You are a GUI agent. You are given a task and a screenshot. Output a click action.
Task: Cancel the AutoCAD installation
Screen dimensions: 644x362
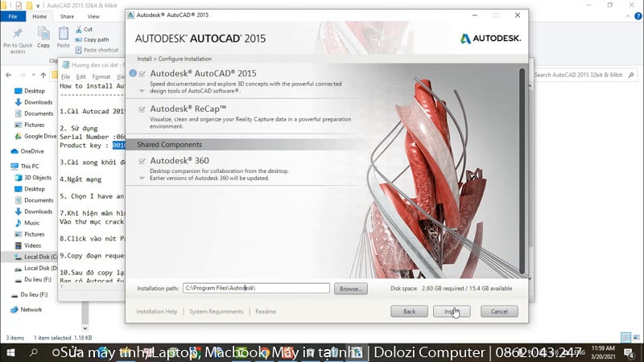tap(499, 311)
